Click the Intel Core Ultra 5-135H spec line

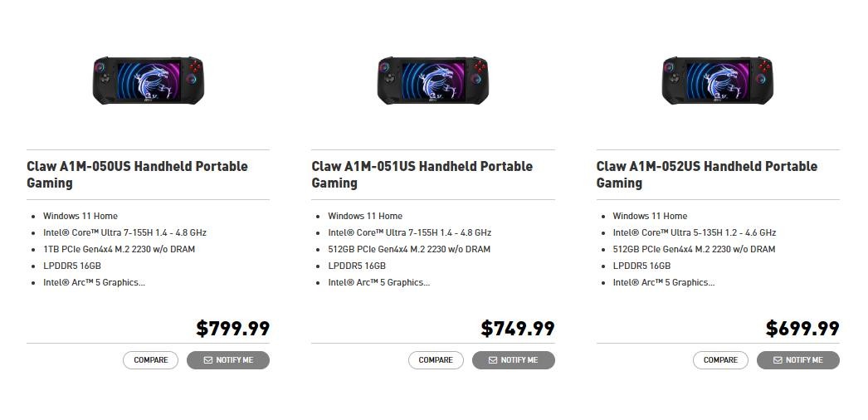click(x=695, y=232)
